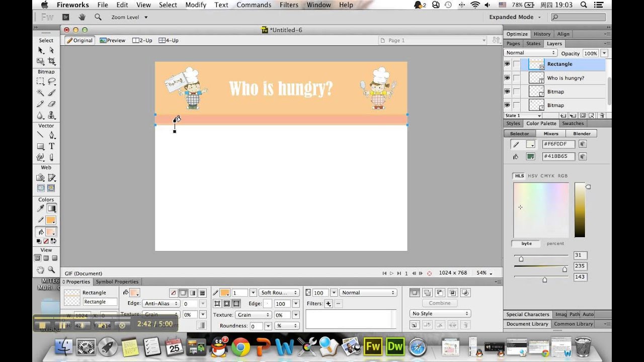The height and width of the screenshot is (362, 644).
Task: Open the Filters menu
Action: 289,5
